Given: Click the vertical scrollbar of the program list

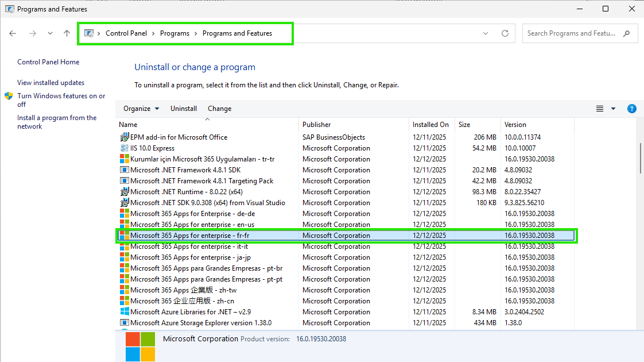Looking at the screenshot, I should point(640,159).
